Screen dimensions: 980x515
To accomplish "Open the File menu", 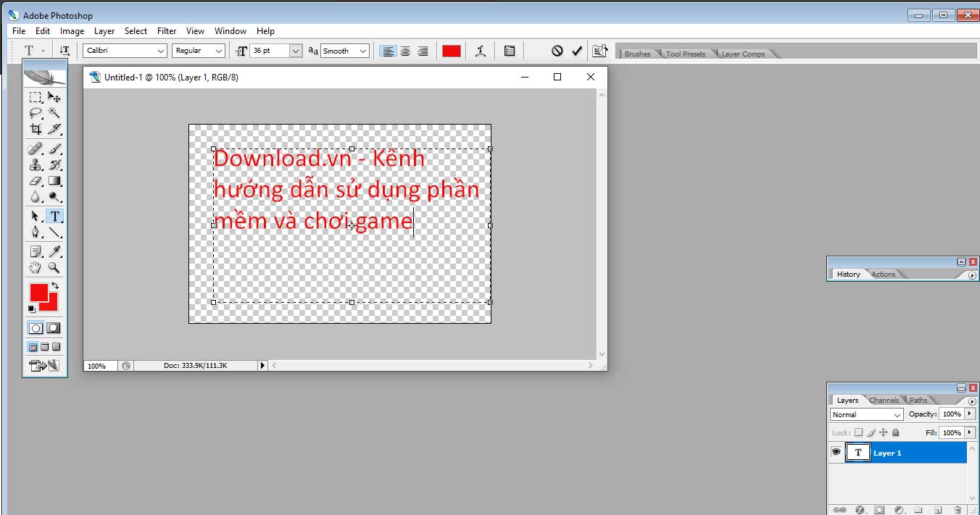I will [19, 31].
